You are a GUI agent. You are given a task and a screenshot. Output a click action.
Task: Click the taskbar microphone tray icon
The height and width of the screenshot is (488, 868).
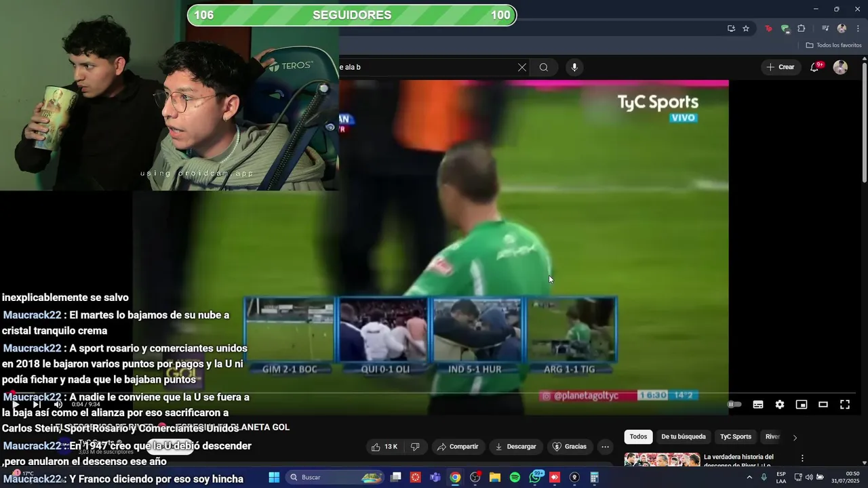[x=764, y=477]
